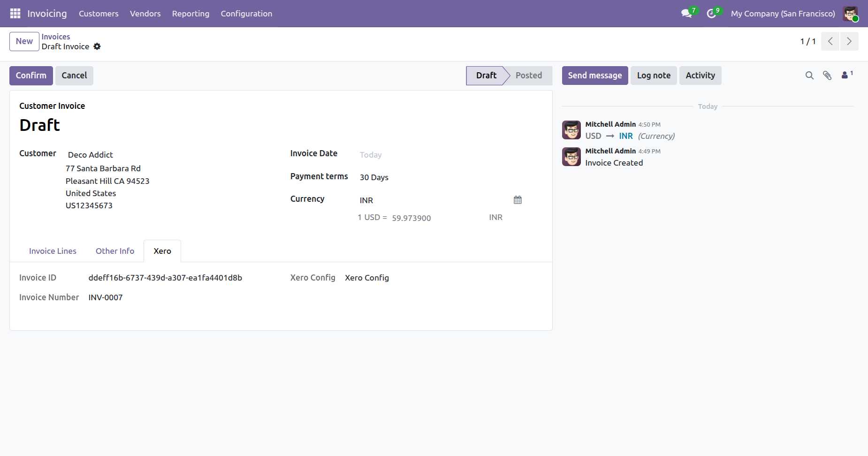
Task: Click Invoice Number value INV-0007
Action: tap(106, 297)
